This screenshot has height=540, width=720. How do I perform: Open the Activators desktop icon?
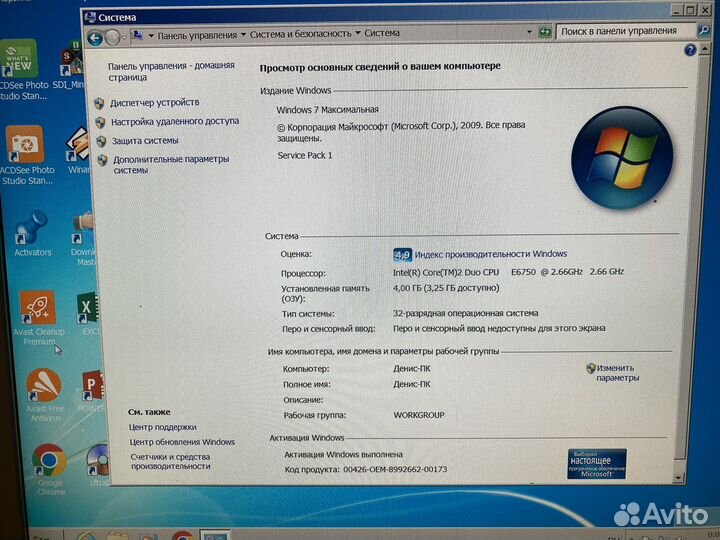32,234
